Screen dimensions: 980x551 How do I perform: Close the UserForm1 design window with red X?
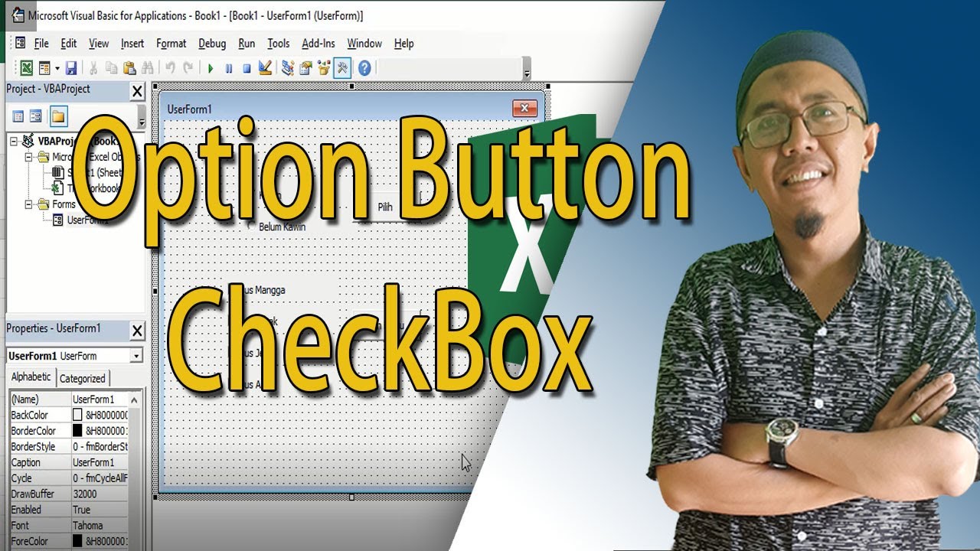524,109
